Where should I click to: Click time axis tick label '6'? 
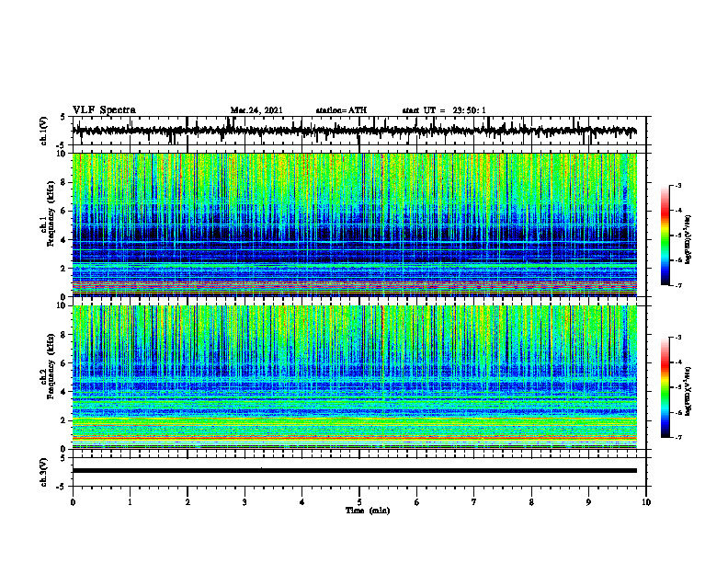point(417,502)
